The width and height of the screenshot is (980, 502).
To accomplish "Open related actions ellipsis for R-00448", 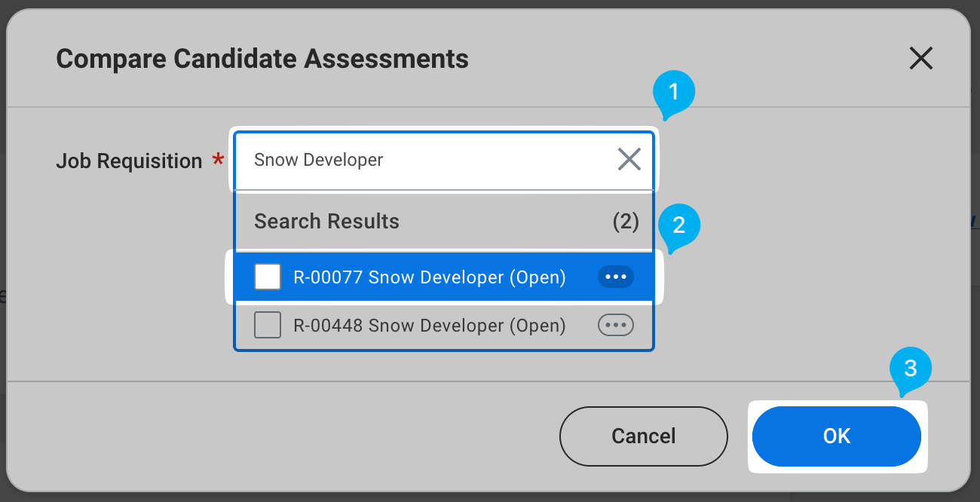I will coord(616,326).
